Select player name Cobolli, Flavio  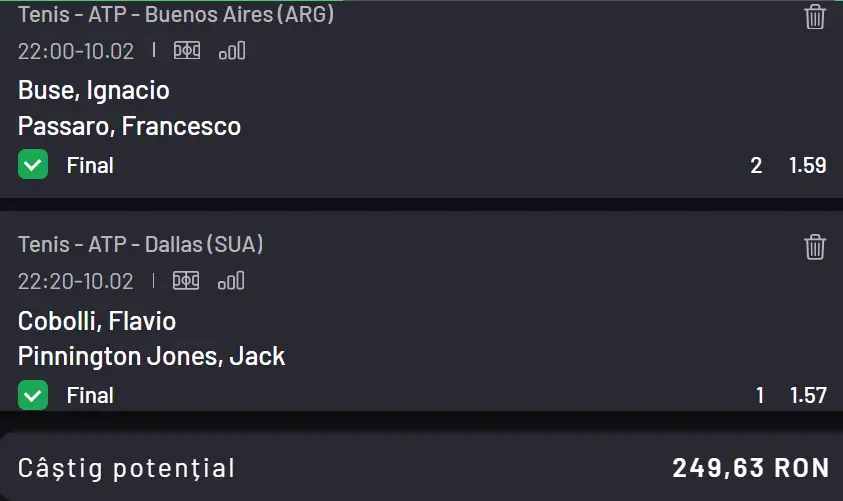(x=97, y=321)
